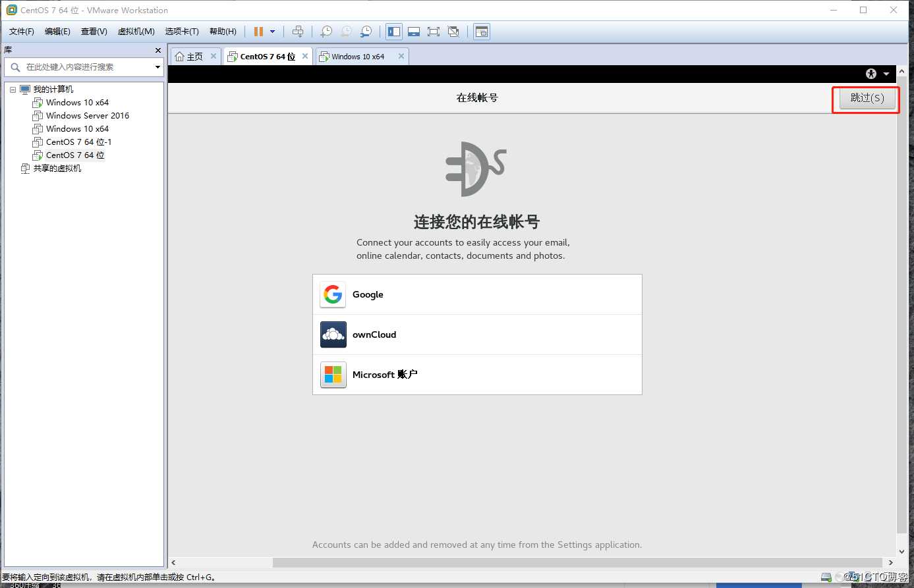The height and width of the screenshot is (588, 914).
Task: Choose the ownCloud account option
Action: tap(477, 334)
